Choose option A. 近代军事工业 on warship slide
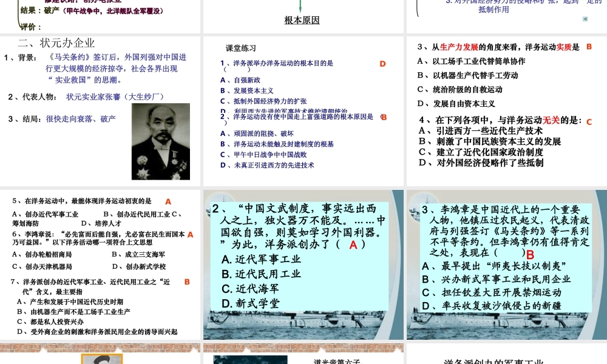Screen dimensions: 607x364 (x=261, y=259)
